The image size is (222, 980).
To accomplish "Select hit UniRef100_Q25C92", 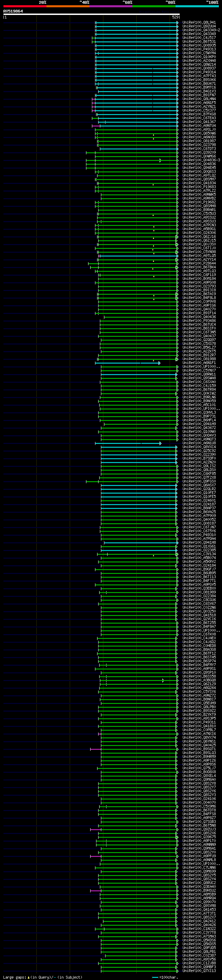I will tap(199, 451).
